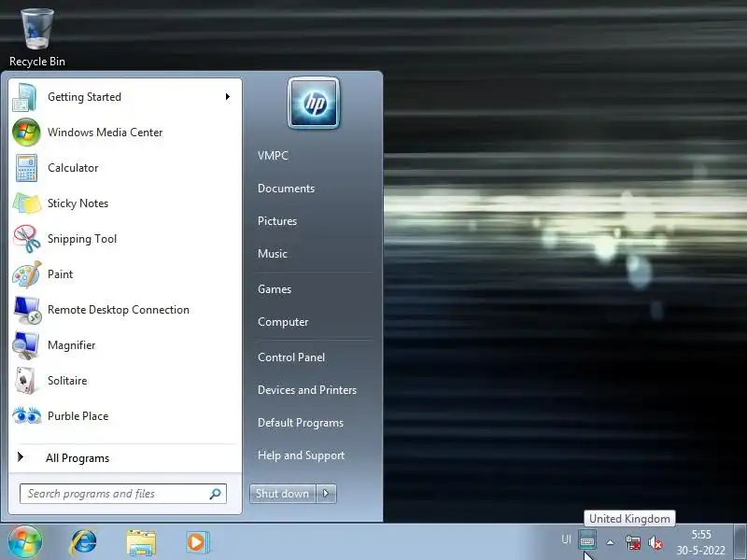Viewport: 747px width, 560px height.
Task: Launch Windows Media Player from taskbar
Action: pyautogui.click(x=196, y=542)
